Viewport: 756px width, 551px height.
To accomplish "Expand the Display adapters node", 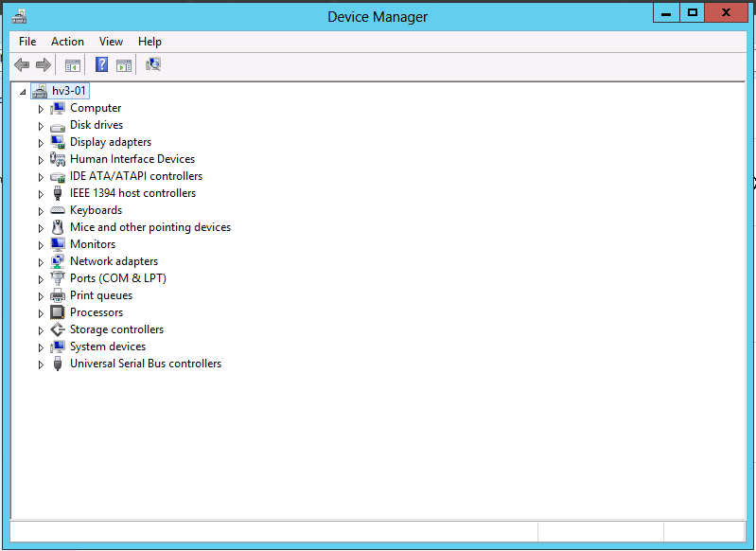I will [41, 143].
